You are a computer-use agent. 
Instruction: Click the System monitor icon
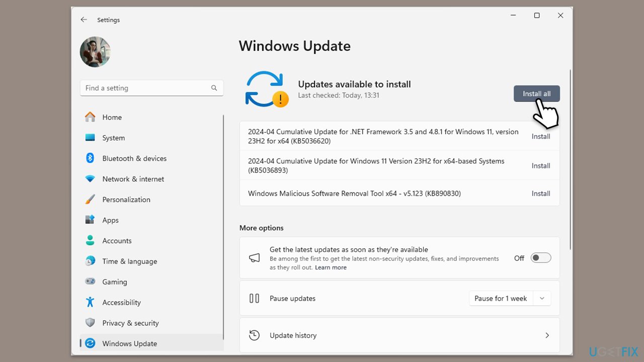90,138
